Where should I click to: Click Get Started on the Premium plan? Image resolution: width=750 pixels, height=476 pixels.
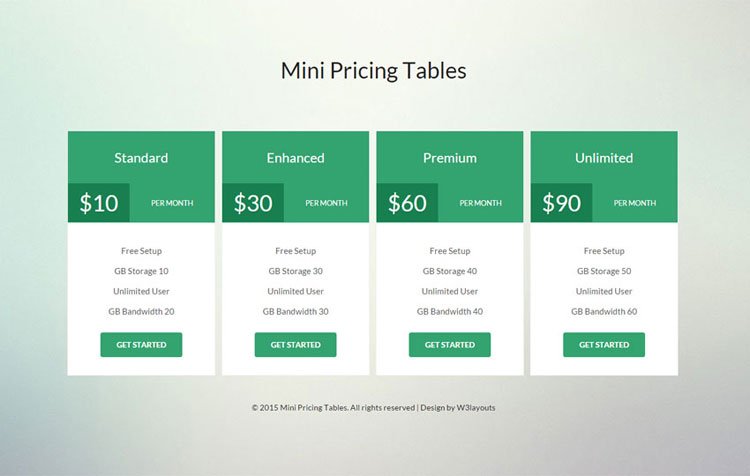450,344
